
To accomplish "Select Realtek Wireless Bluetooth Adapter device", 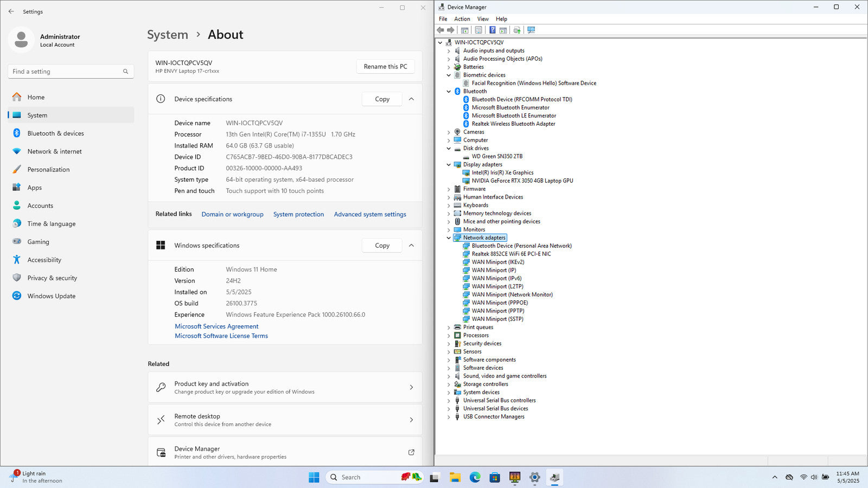I will 513,124.
